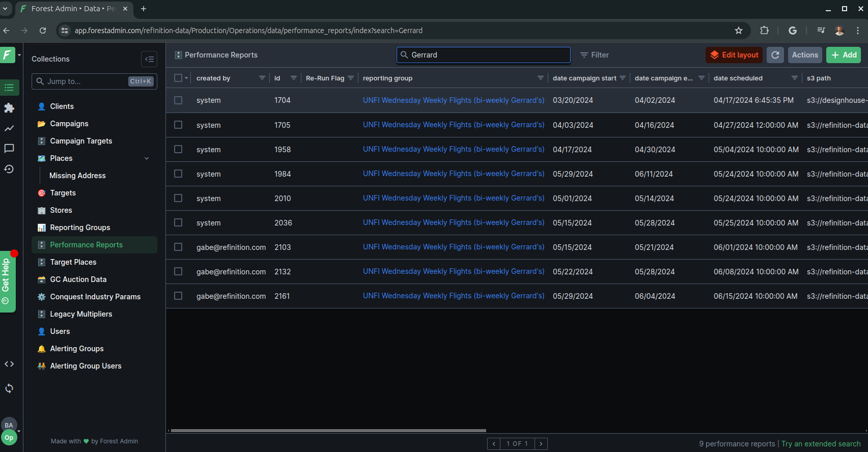Open the Chrome profile avatar
The image size is (868, 452).
coord(839,31)
